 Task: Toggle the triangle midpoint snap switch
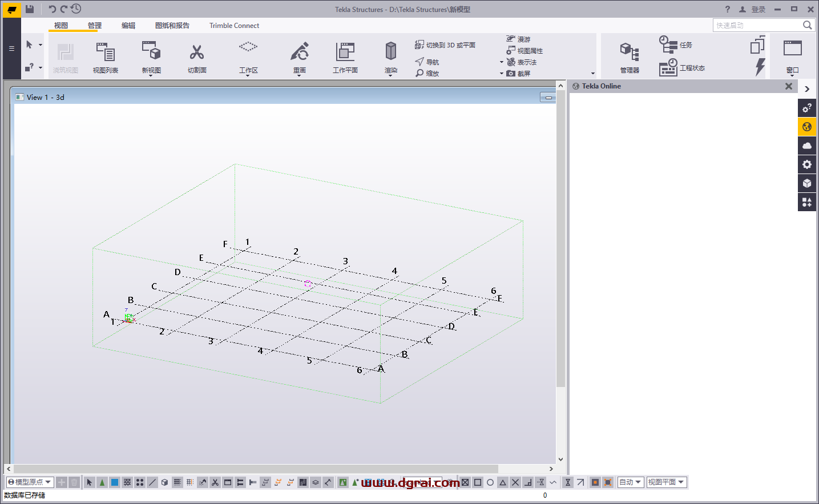pyautogui.click(x=503, y=482)
